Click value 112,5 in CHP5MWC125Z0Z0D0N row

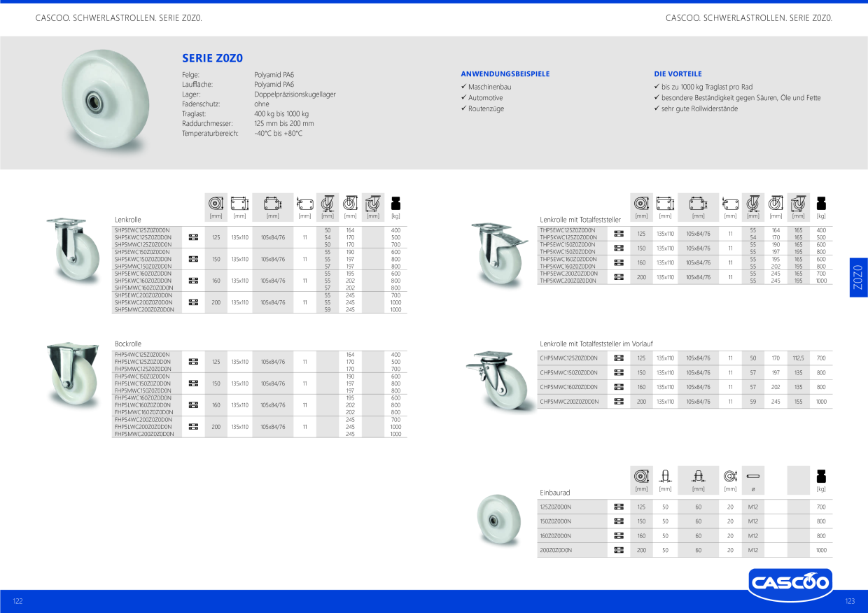tap(798, 358)
